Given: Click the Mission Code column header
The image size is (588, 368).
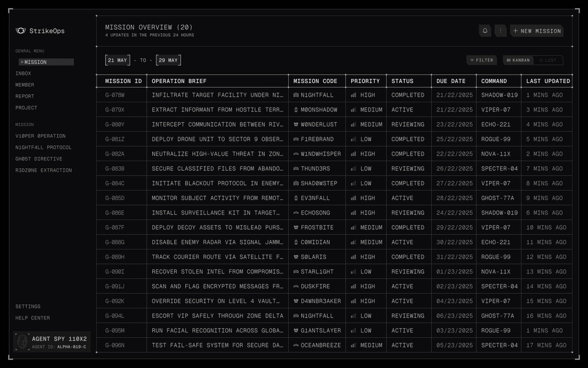Looking at the screenshot, I should click(315, 81).
